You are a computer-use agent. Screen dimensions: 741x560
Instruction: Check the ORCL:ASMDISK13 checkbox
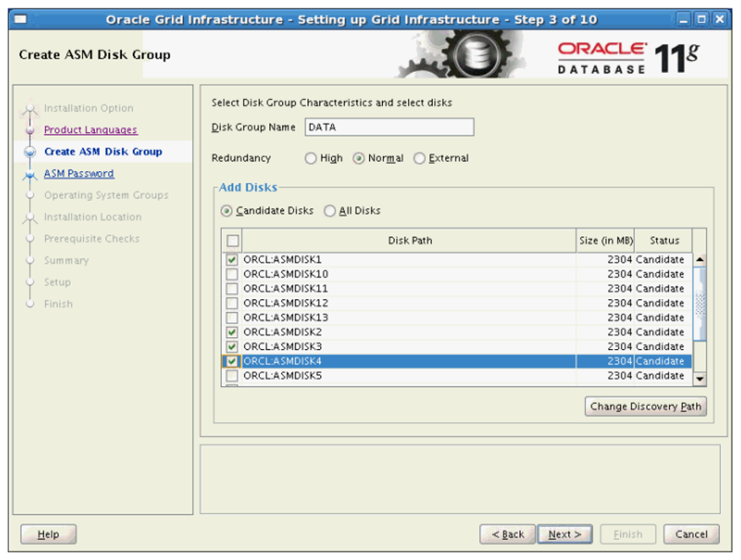tap(232, 318)
